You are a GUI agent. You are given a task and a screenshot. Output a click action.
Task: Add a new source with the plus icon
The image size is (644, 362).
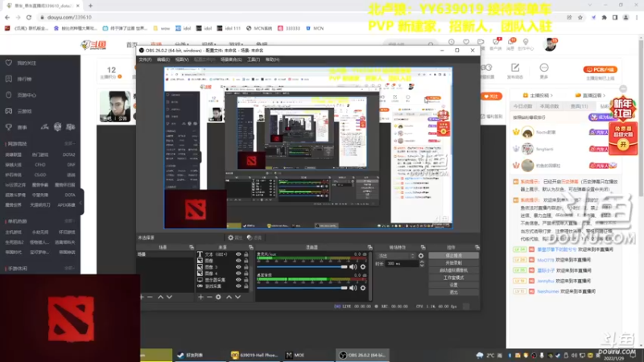(200, 297)
